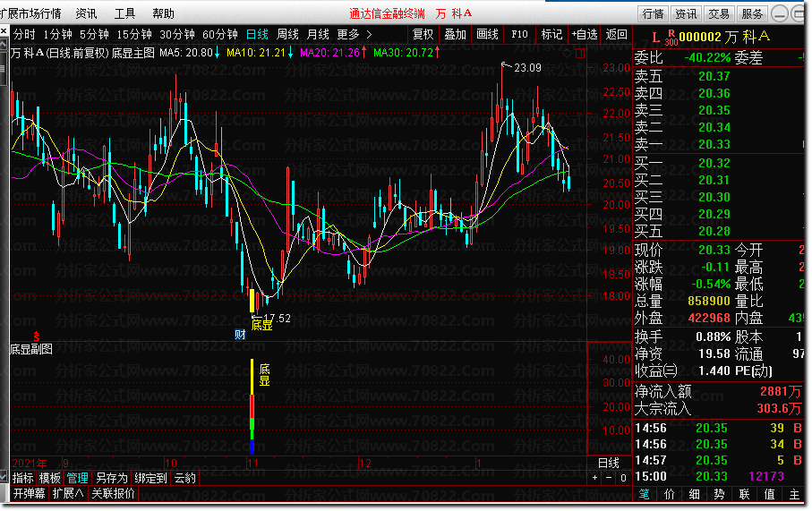812x511 pixels.
Task: Select the 指标 tab at bottom
Action: pyautogui.click(x=22, y=478)
